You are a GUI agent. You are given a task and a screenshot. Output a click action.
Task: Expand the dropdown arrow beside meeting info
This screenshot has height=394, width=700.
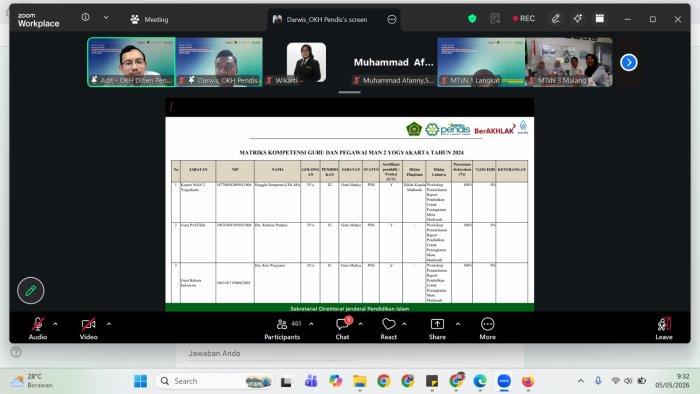[x=106, y=17]
